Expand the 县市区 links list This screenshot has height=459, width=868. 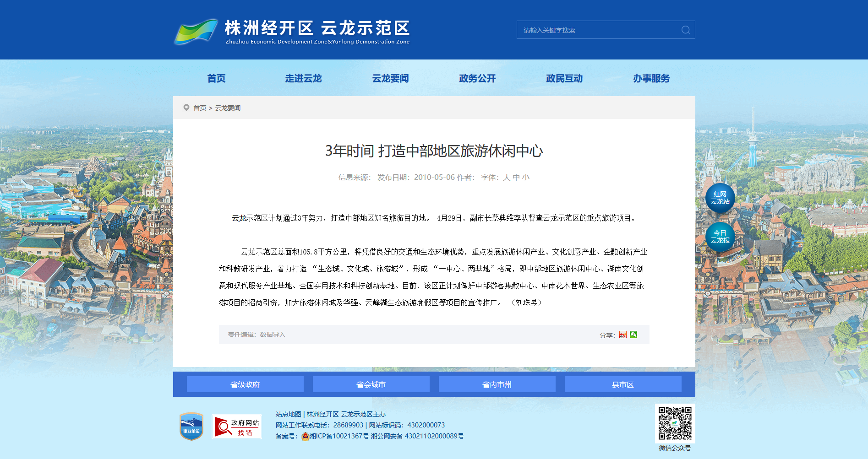click(623, 384)
